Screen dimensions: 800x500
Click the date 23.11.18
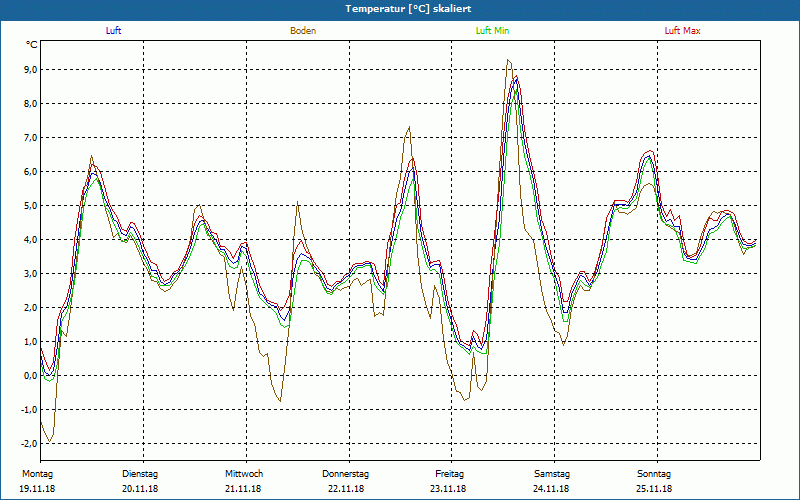448,489
